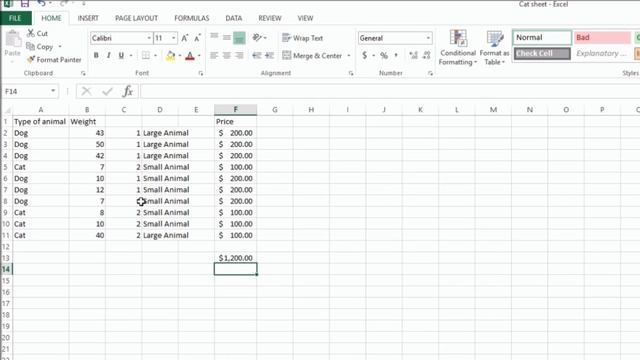Expand Font Color dropdown arrow

point(199,56)
